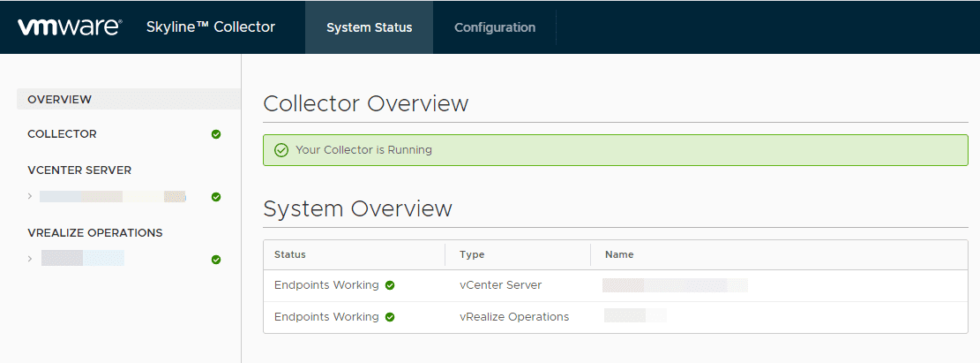The height and width of the screenshot is (363, 980).
Task: Click status check icon in vCenter Server row
Action: click(x=390, y=285)
